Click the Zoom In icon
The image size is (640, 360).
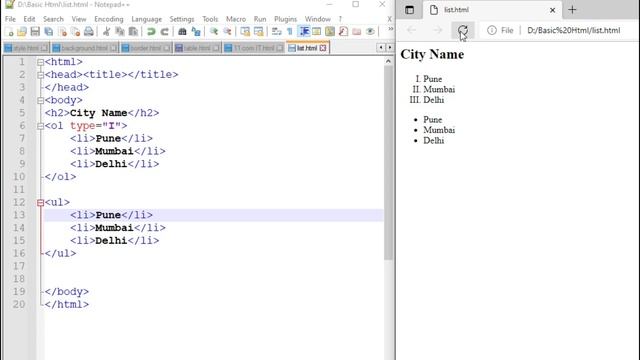pyautogui.click(x=214, y=31)
